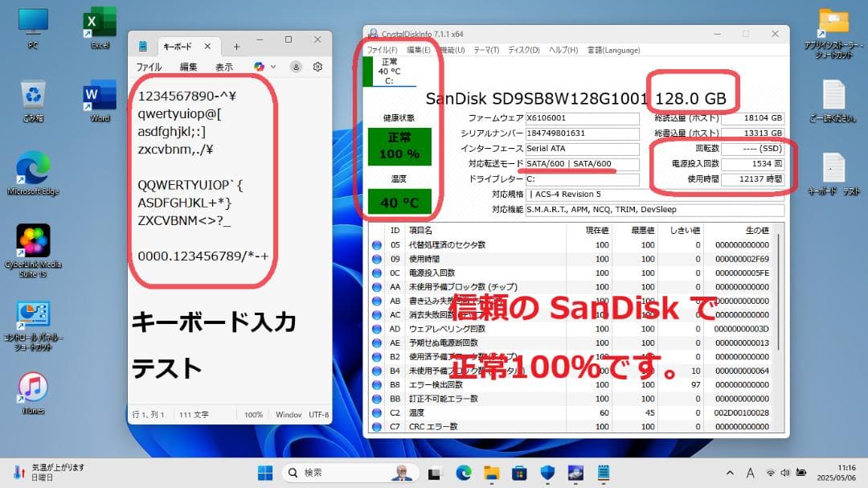Click the weather widget on the taskbar

click(49, 473)
